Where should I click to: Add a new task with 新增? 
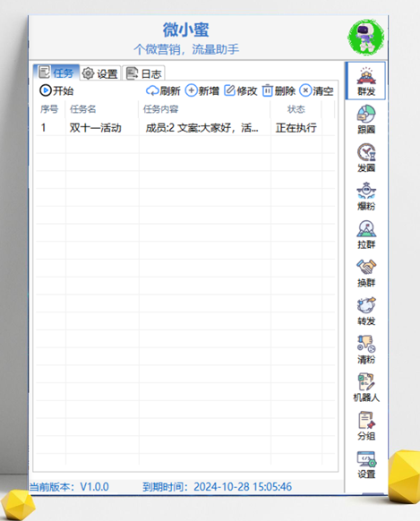pos(202,90)
